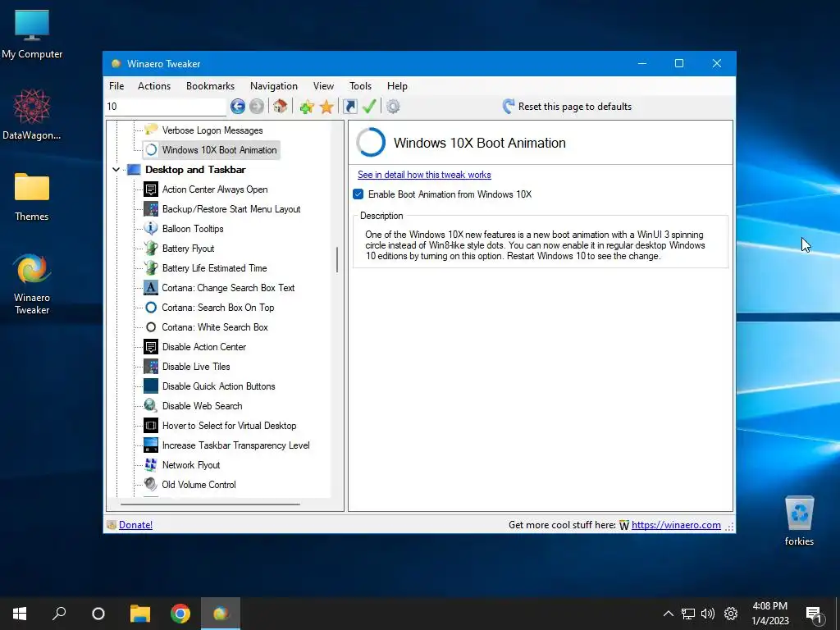Click the green checkmark toolbar icon
This screenshot has width=840, height=630.
point(369,106)
